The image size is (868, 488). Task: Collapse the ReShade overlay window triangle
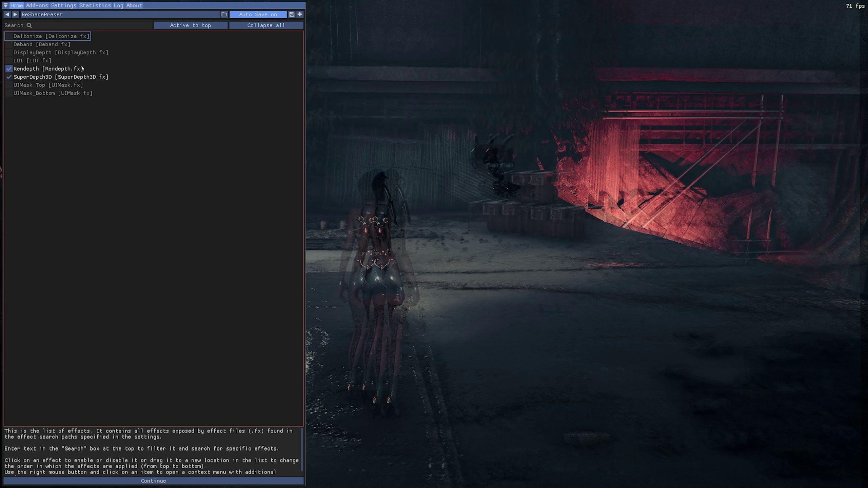point(5,5)
